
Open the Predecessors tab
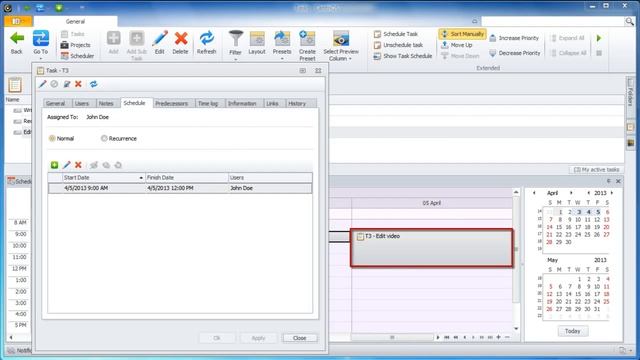pos(171,104)
